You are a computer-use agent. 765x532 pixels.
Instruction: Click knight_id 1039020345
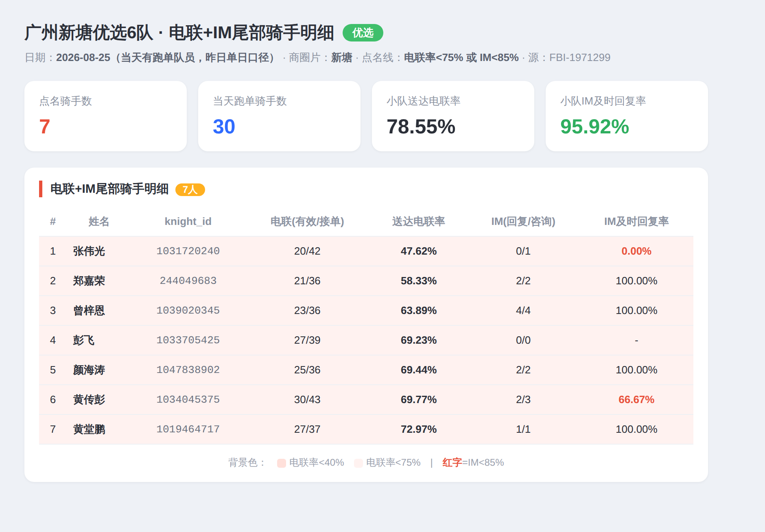pyautogui.click(x=188, y=310)
